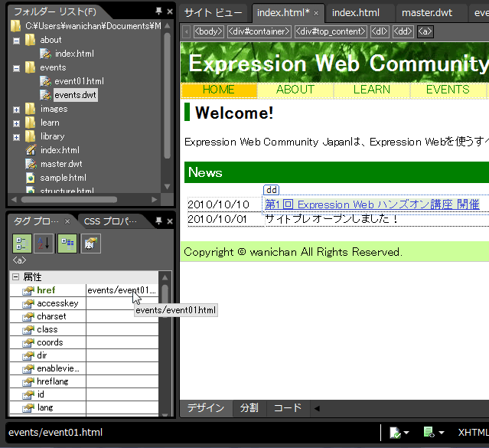489x448 pixels.
Task: Select <a> in quick tag selector
Action: pos(425,31)
